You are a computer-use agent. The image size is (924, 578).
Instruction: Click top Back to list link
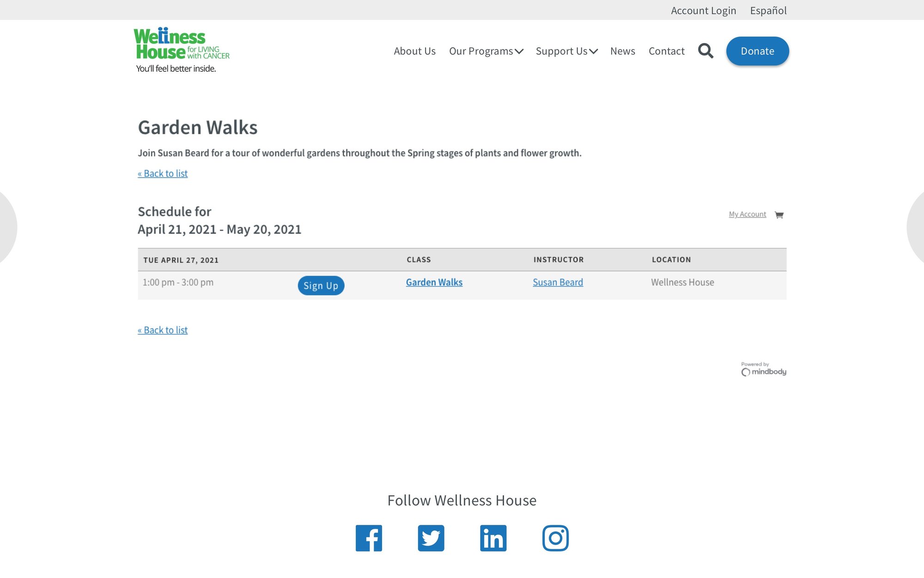tap(163, 173)
